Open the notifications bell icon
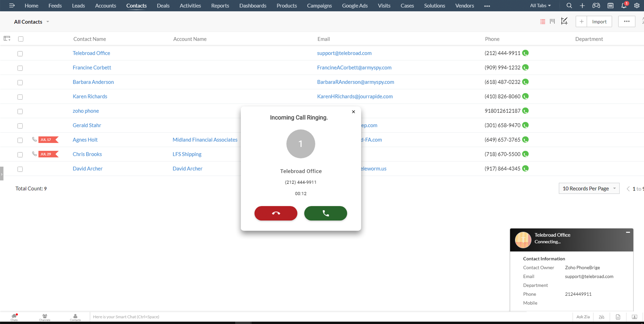 [624, 6]
